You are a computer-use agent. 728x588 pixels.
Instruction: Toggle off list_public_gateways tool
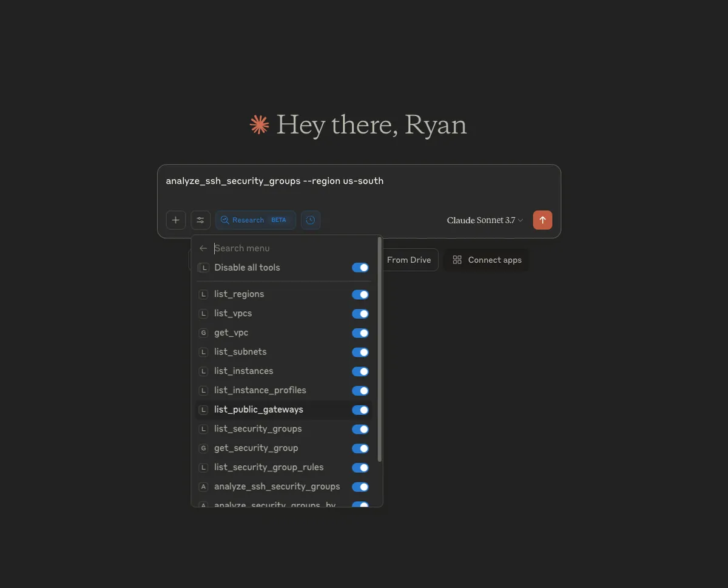tap(360, 410)
